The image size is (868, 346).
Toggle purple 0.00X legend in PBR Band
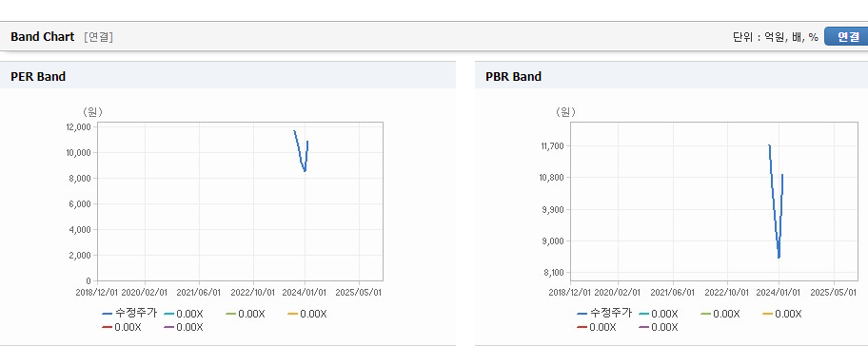click(659, 327)
